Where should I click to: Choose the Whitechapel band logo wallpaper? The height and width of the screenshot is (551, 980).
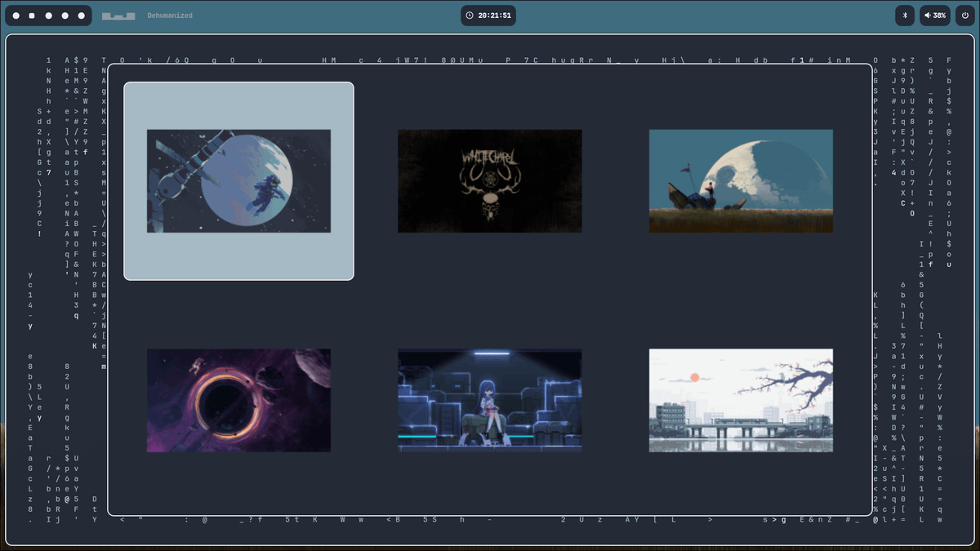[x=490, y=181]
